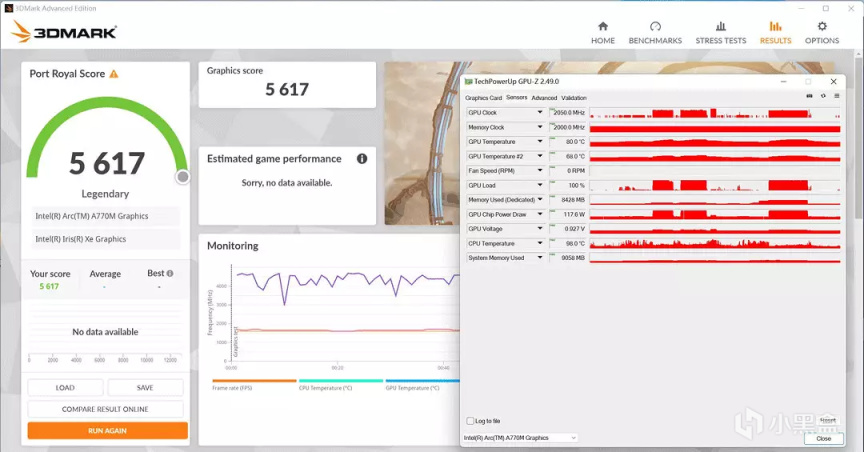
Task: Click the Port Royal benchmark thumbnail image
Action: (422, 143)
